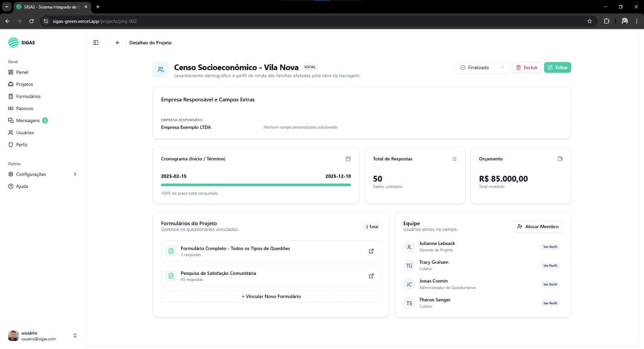The width and height of the screenshot is (644, 349).
Task: Expand the Configurações submenu
Action: click(x=75, y=174)
